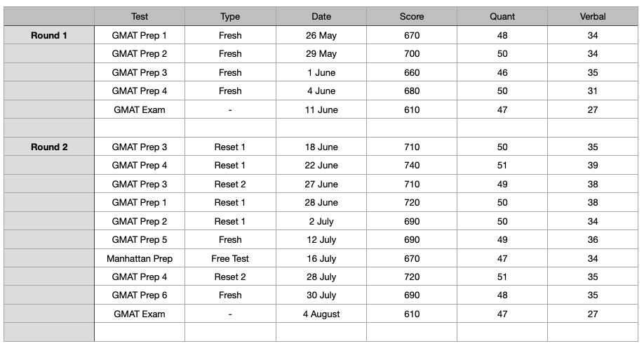The width and height of the screenshot is (644, 346).
Task: Click the Manhattan Prep test cell
Action: 139,258
